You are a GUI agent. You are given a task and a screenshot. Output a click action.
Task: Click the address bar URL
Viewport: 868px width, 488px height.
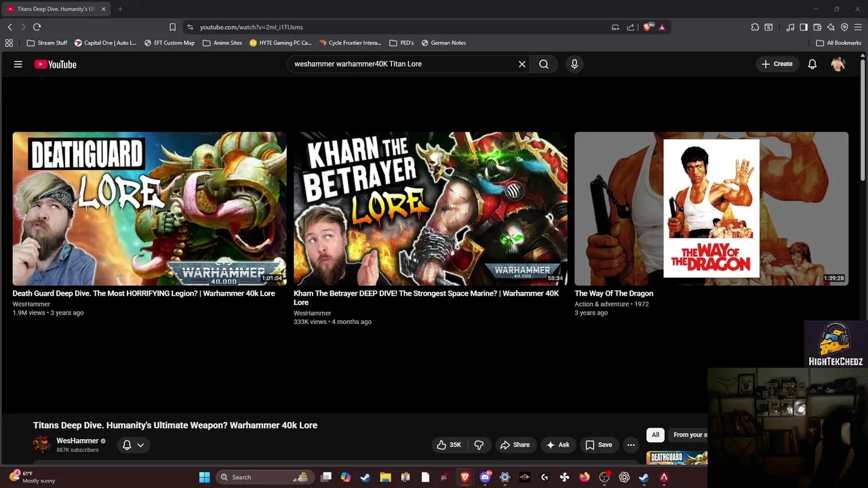click(x=252, y=27)
